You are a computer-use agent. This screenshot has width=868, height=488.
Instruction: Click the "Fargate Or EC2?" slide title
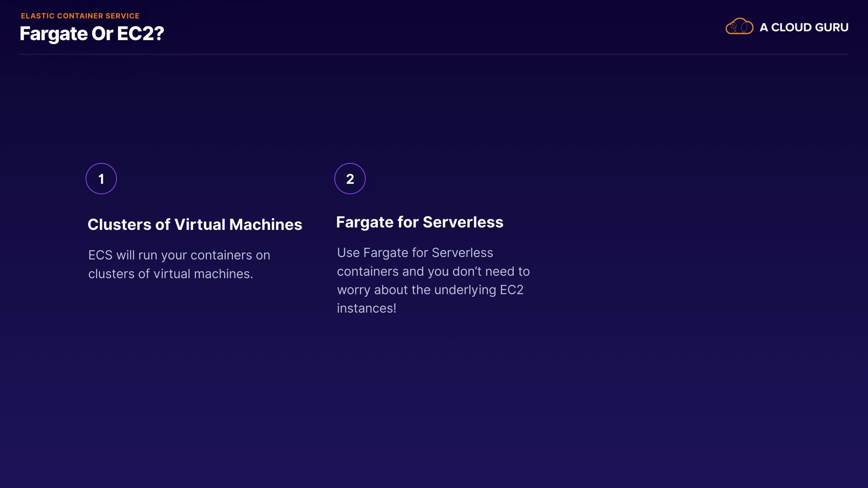[x=92, y=33]
